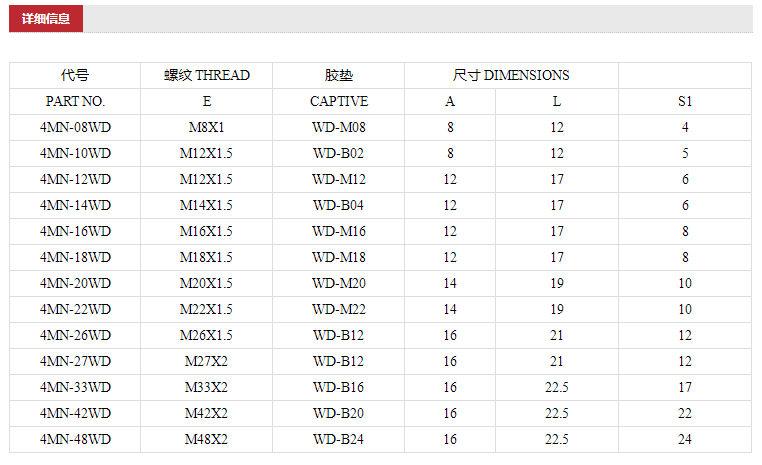Select part number 4MN-08WD cell

[x=75, y=127]
